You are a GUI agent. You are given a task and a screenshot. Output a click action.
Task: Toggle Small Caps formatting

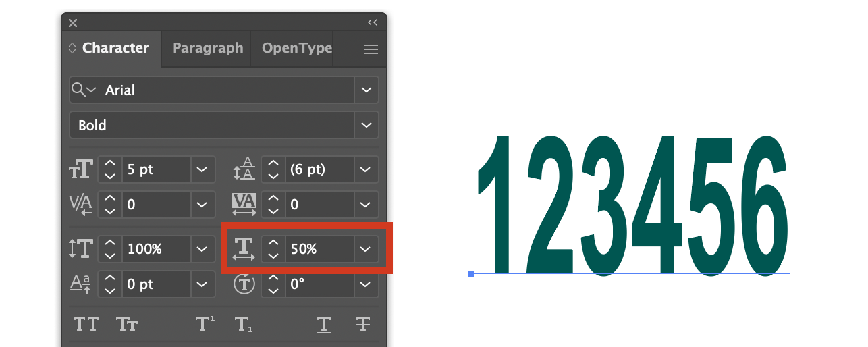click(x=128, y=325)
